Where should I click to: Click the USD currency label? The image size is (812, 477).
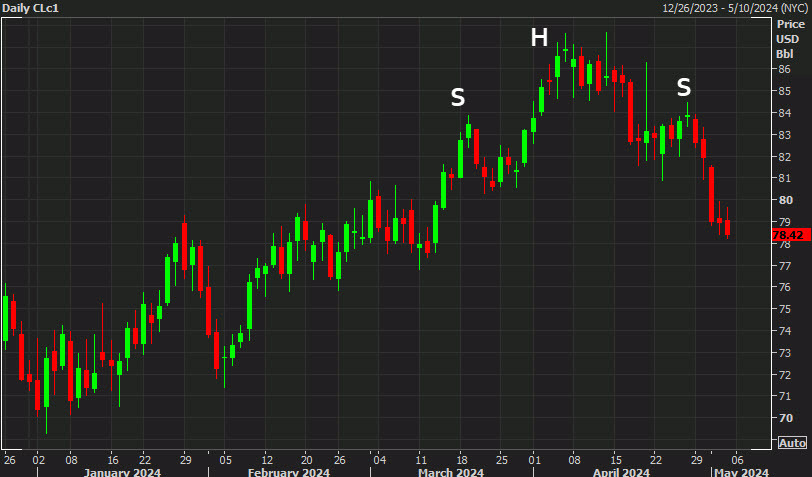[788, 39]
